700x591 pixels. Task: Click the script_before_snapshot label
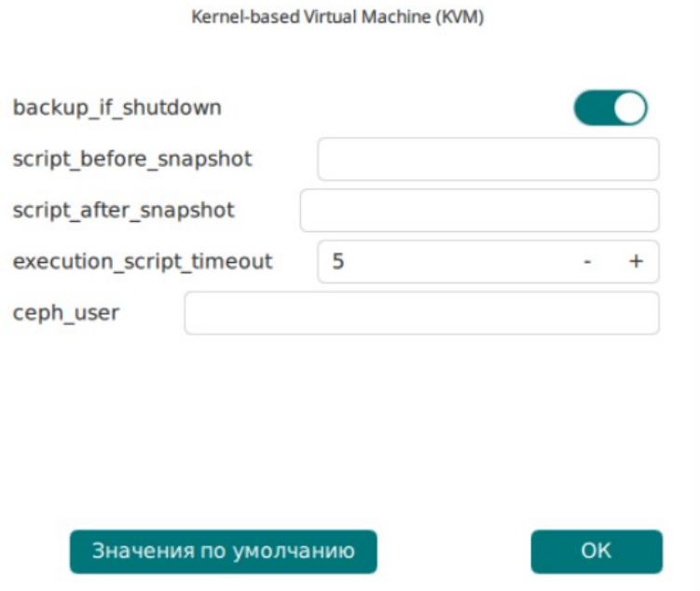132,159
